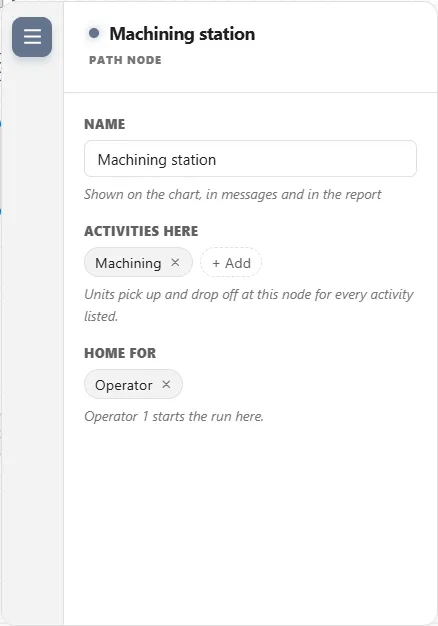Click 'Units pick up and drop off' hint

point(249,305)
